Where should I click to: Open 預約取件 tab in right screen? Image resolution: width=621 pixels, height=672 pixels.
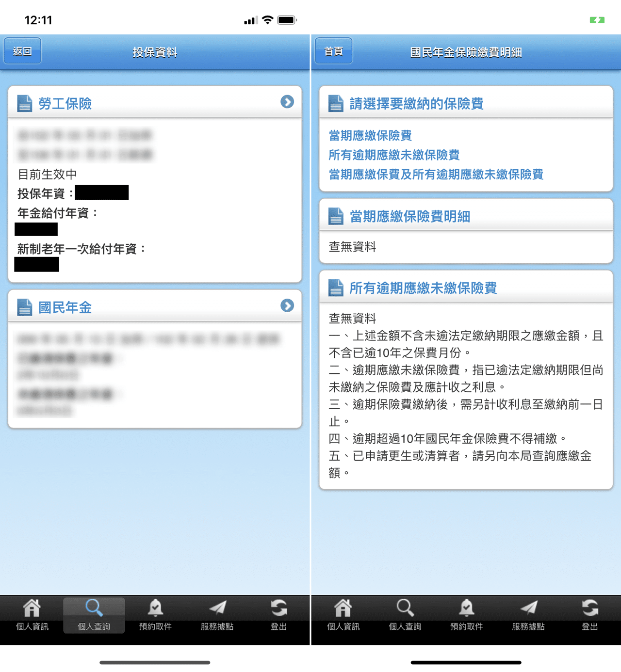[x=466, y=615]
